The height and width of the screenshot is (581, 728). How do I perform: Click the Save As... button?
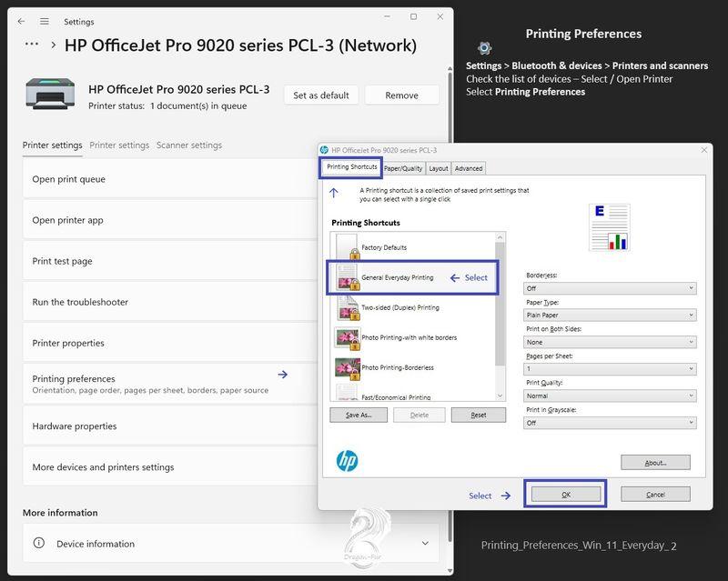tap(359, 415)
